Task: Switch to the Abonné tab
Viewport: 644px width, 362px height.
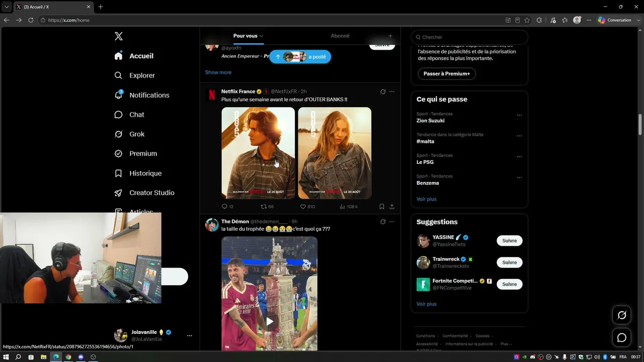Action: click(x=340, y=36)
